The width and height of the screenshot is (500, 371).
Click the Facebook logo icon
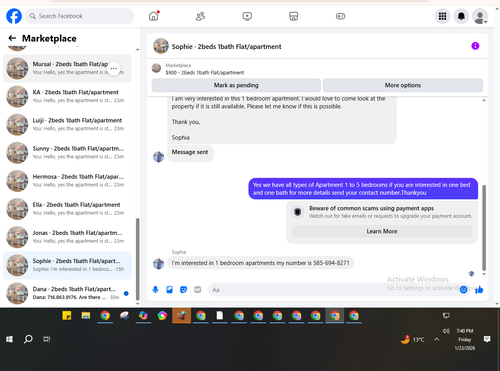pos(14,16)
